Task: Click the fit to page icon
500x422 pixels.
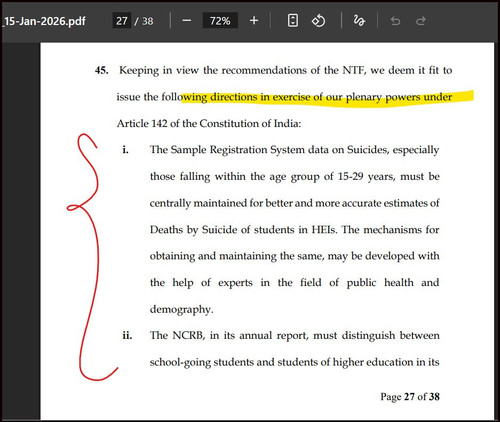Action: [x=293, y=21]
